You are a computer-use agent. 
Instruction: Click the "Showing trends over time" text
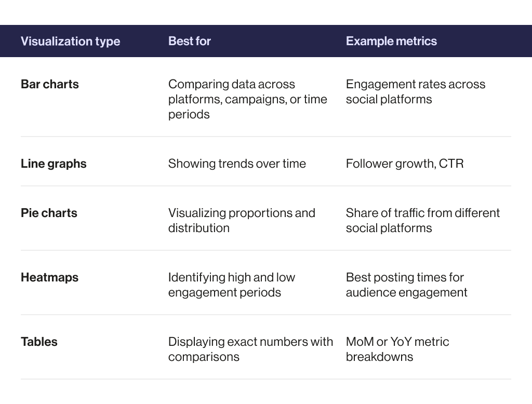point(237,164)
